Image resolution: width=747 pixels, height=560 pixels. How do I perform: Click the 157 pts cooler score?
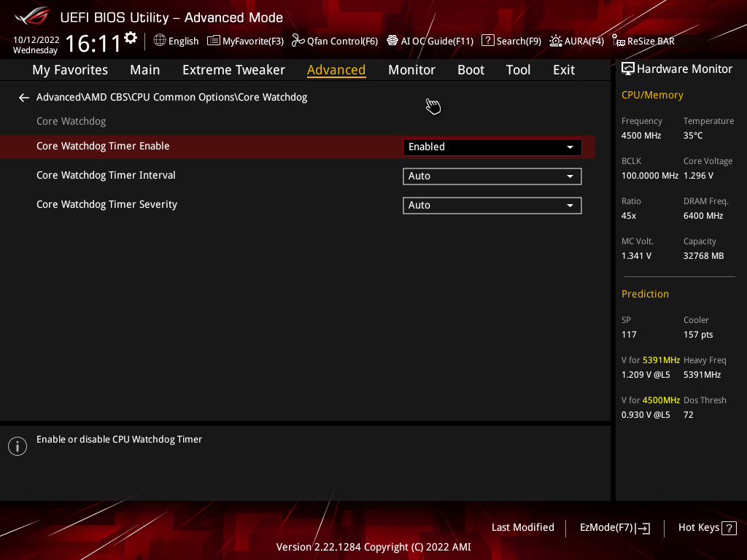(698, 335)
